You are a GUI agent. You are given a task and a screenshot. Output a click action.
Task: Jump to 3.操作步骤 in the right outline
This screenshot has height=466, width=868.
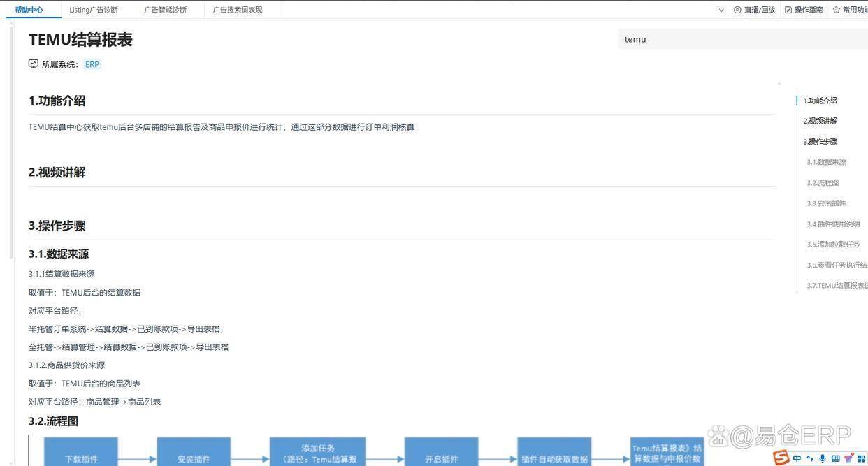click(820, 142)
